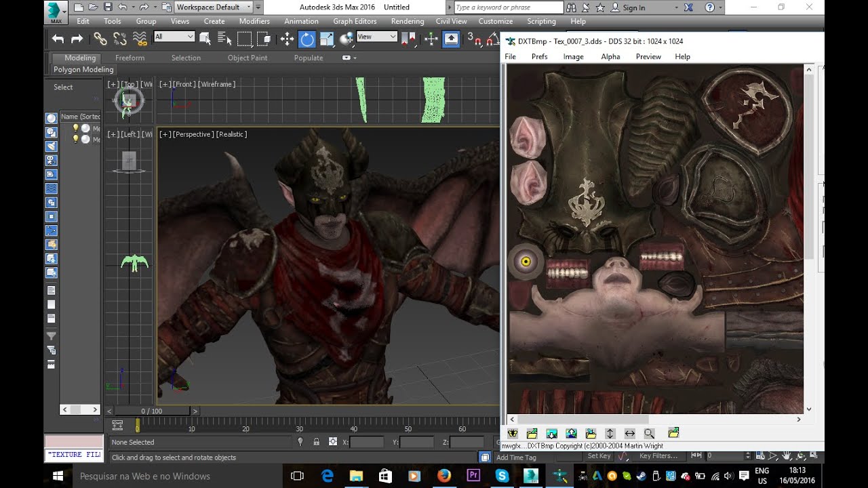Switch to the Freeform ribbon tab

(130, 58)
